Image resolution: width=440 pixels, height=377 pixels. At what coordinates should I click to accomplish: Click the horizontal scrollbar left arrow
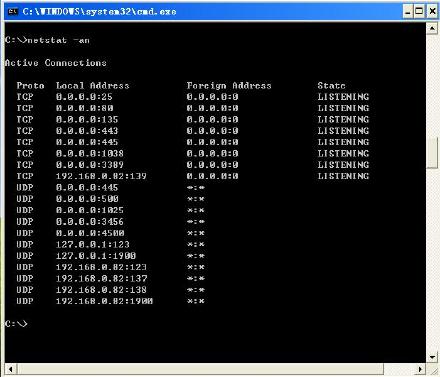[11, 369]
